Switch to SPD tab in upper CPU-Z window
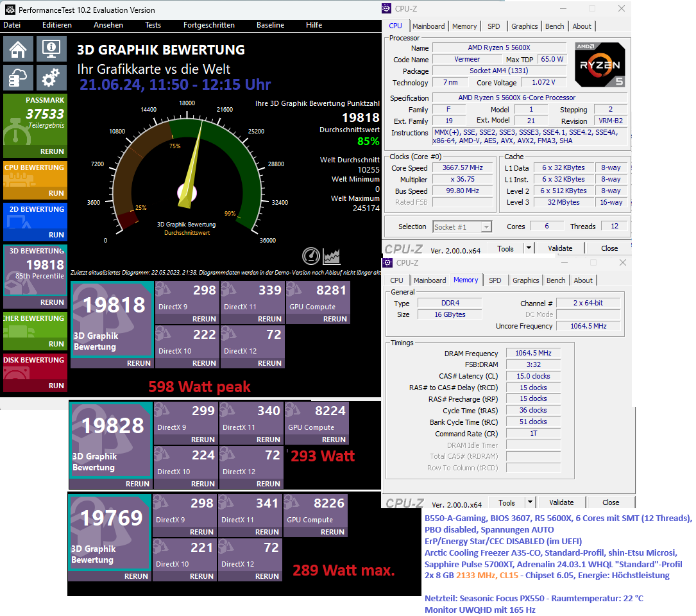The height and width of the screenshot is (616, 696). click(x=493, y=26)
